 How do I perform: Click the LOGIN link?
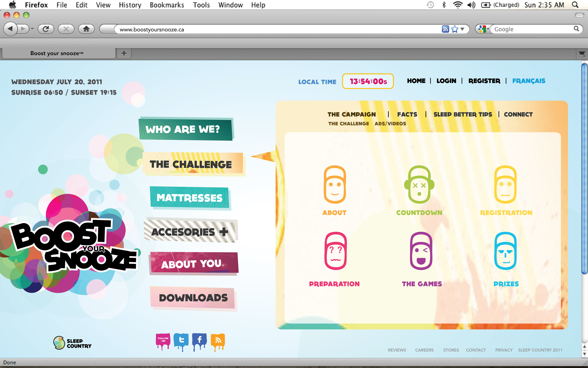click(x=446, y=81)
